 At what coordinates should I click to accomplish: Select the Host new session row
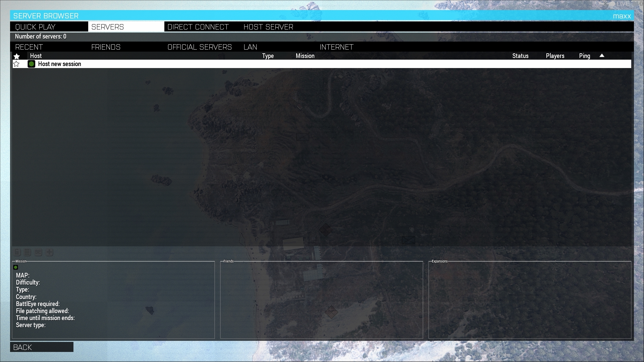click(235, 64)
